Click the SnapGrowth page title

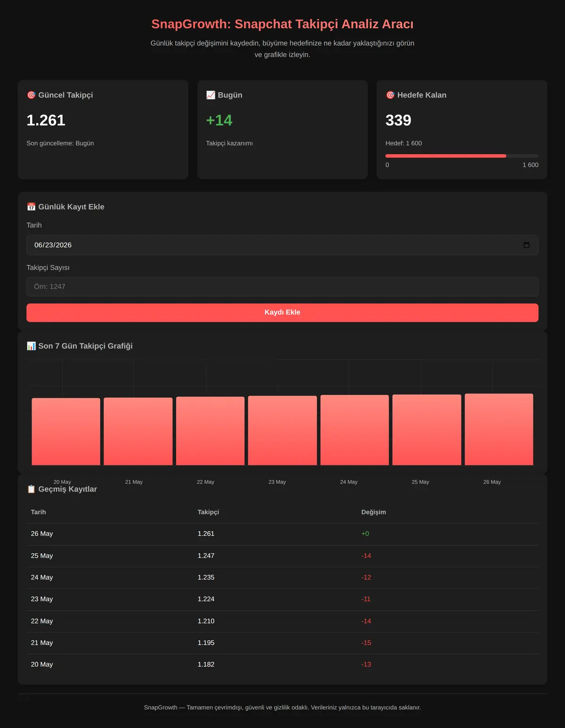(x=282, y=24)
